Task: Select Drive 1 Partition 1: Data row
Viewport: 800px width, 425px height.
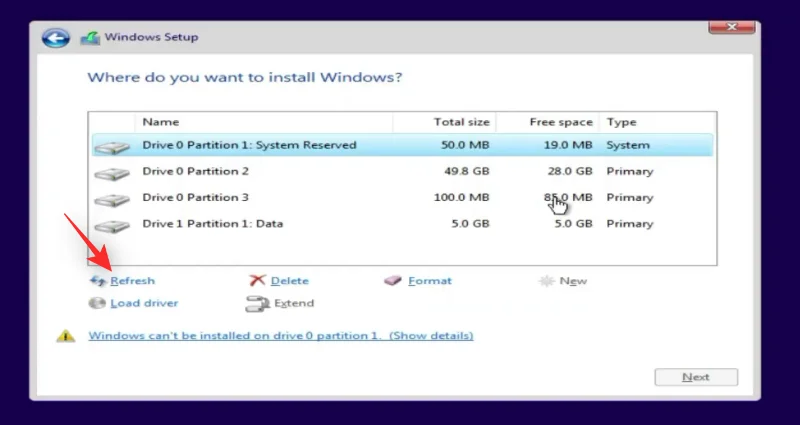Action: click(x=403, y=224)
